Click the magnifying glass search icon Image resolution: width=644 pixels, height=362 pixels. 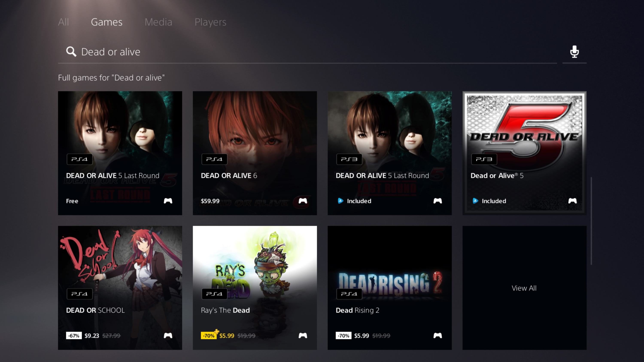(x=71, y=52)
